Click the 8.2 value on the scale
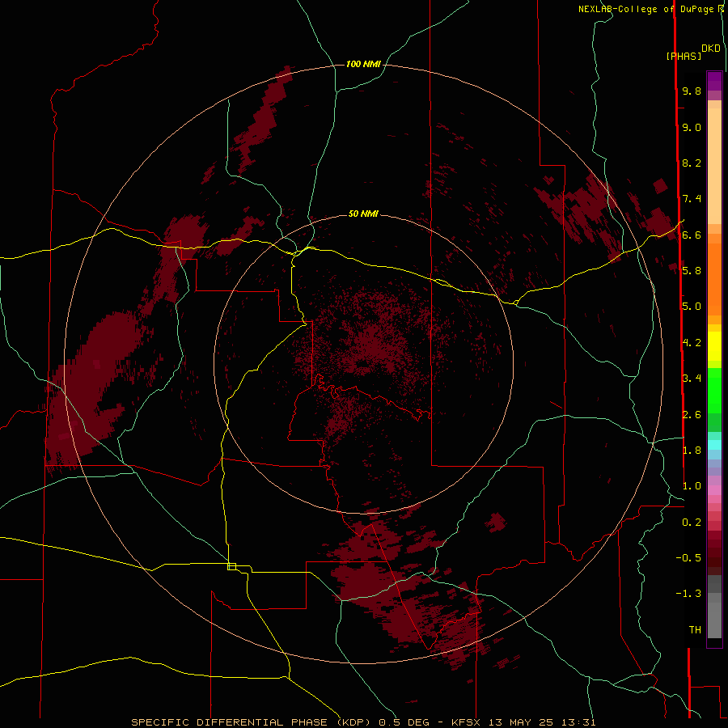728x728 pixels. tap(692, 163)
